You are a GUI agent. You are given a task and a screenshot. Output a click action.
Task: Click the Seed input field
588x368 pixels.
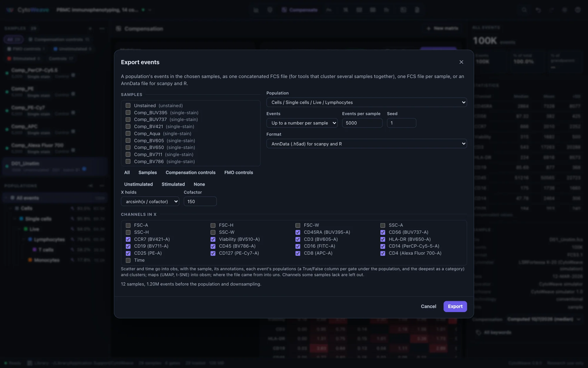402,123
